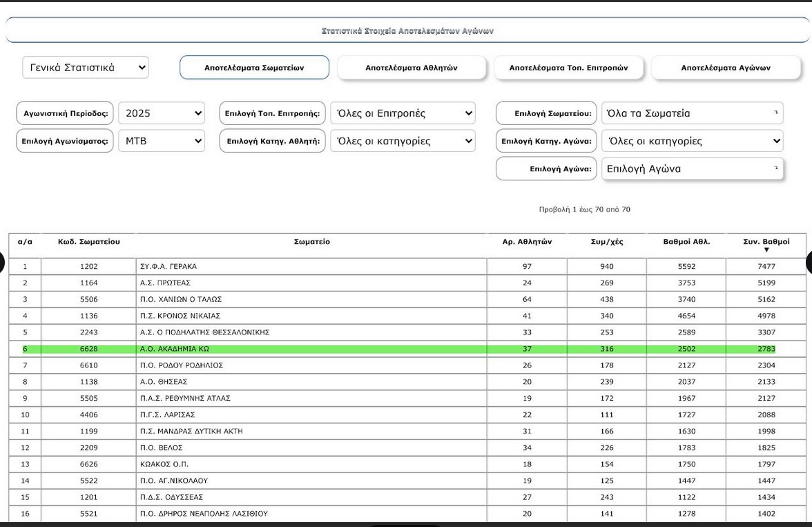The width and height of the screenshot is (812, 527).
Task: Open the Αποτελέσματα Τοπ. Επιτροπών tab
Action: pyautogui.click(x=568, y=68)
